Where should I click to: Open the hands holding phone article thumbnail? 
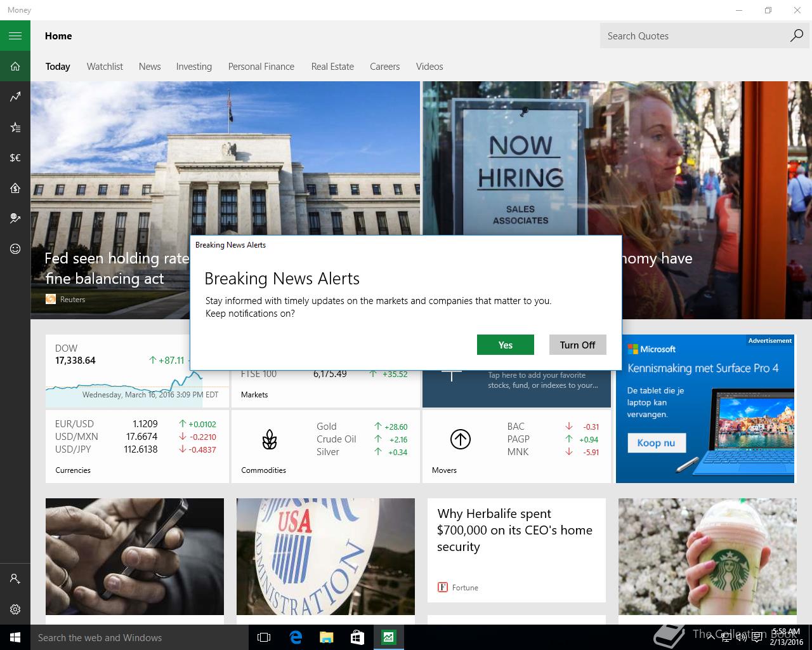point(134,556)
